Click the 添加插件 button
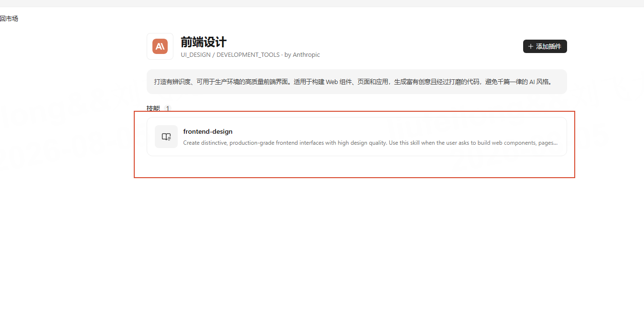644x309 pixels. [545, 46]
